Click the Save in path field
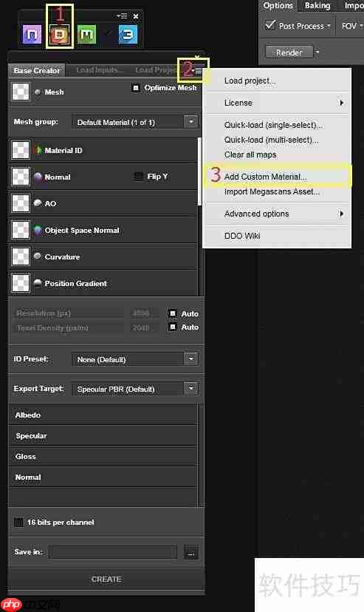The height and width of the screenshot is (612, 364). point(113,552)
